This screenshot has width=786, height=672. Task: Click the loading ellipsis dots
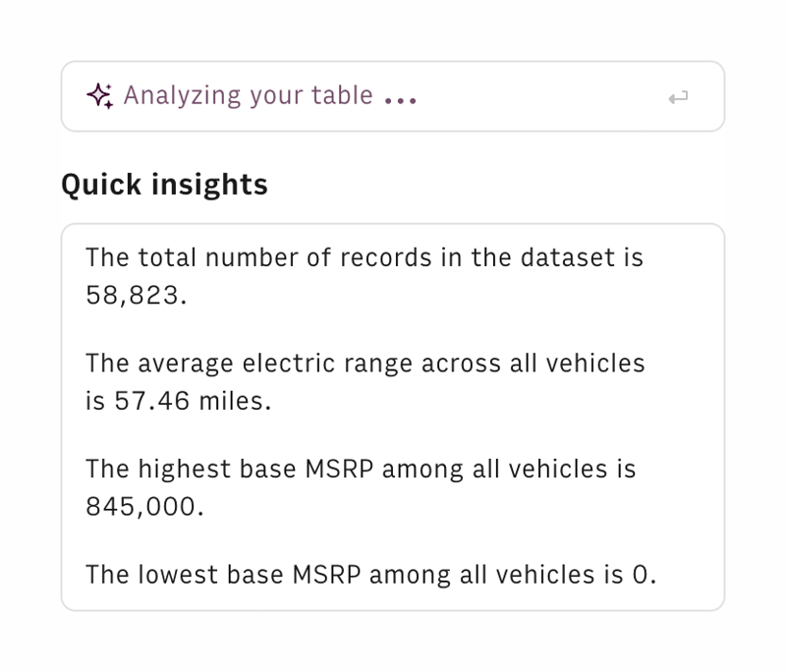click(401, 99)
